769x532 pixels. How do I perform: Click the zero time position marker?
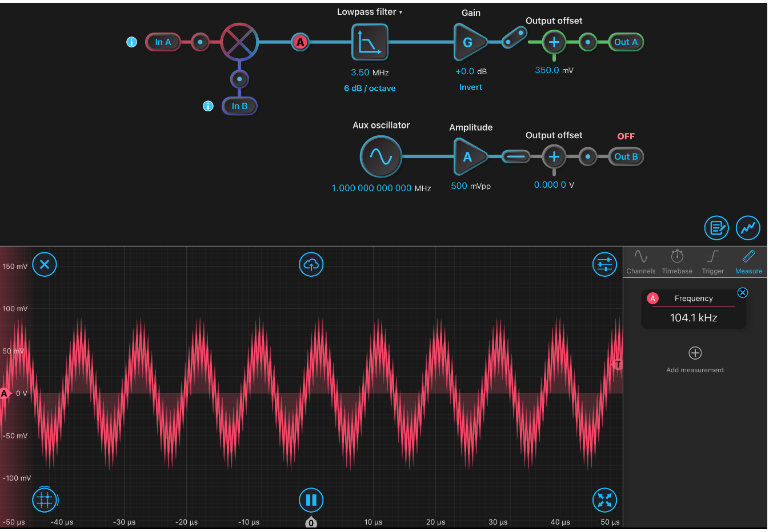(x=311, y=522)
